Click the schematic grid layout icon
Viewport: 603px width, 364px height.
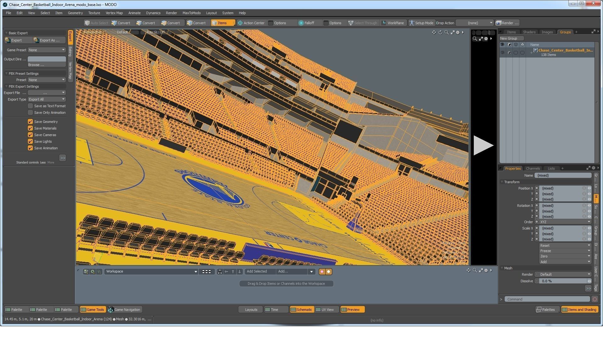click(207, 272)
